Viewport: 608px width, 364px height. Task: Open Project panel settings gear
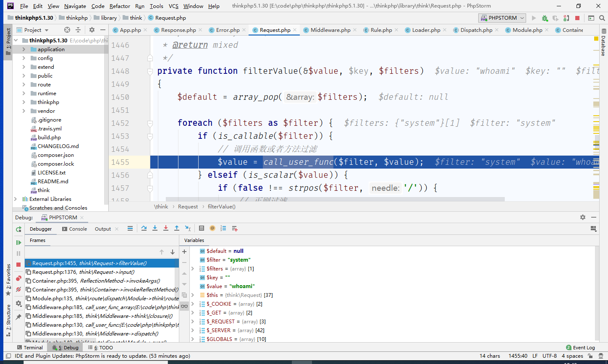click(92, 30)
